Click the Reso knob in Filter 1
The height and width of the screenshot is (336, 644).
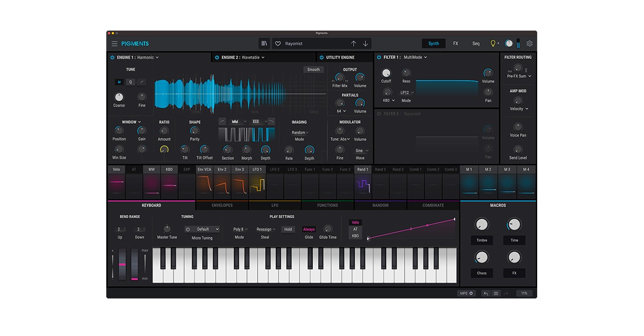pos(406,73)
